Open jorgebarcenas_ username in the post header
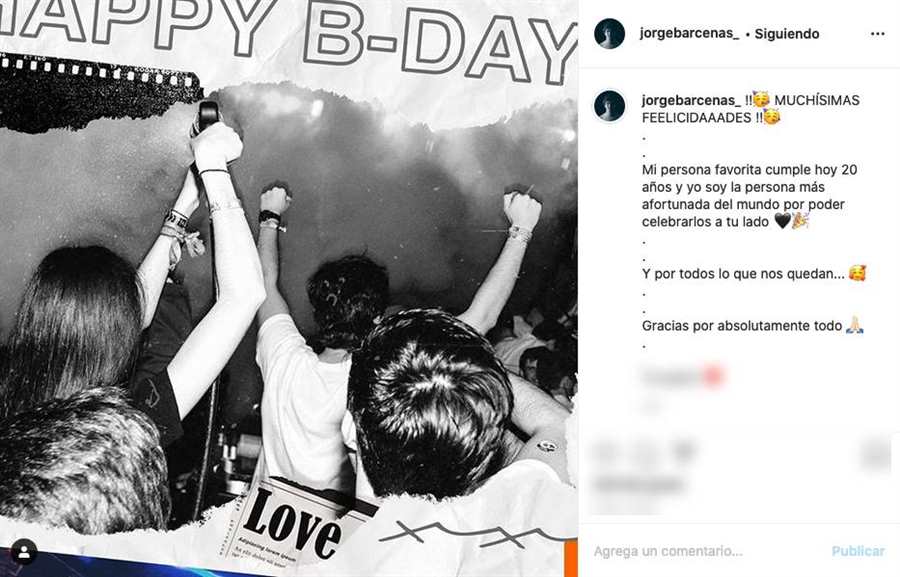 pyautogui.click(x=689, y=33)
